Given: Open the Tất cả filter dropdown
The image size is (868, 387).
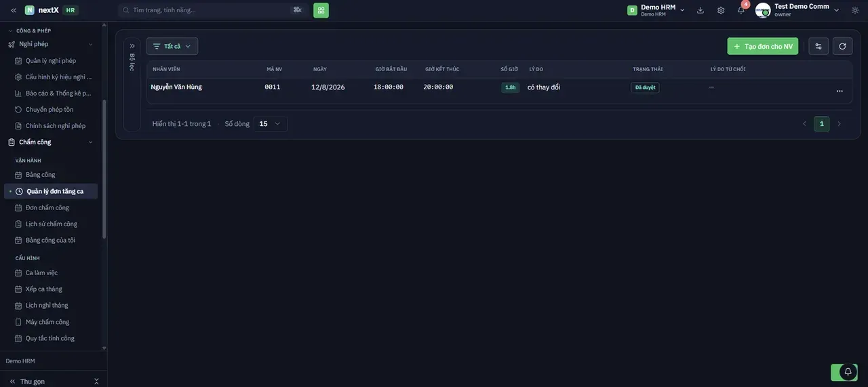Looking at the screenshot, I should [172, 46].
